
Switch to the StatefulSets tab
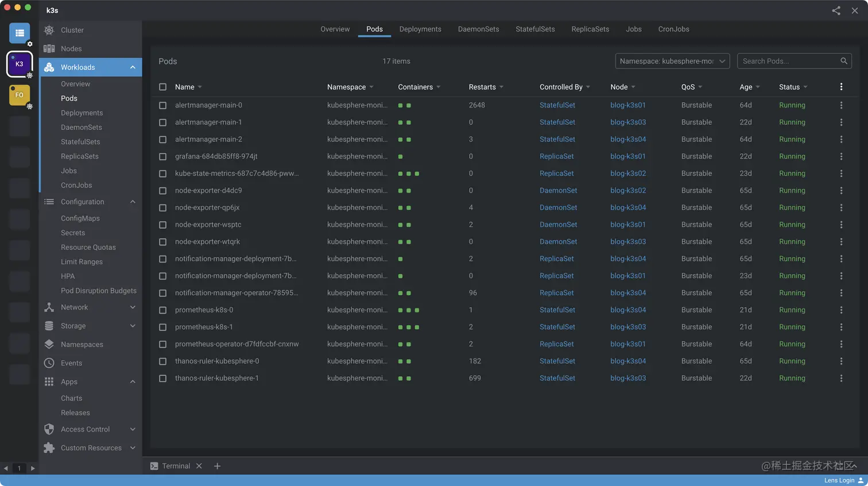[x=535, y=29]
